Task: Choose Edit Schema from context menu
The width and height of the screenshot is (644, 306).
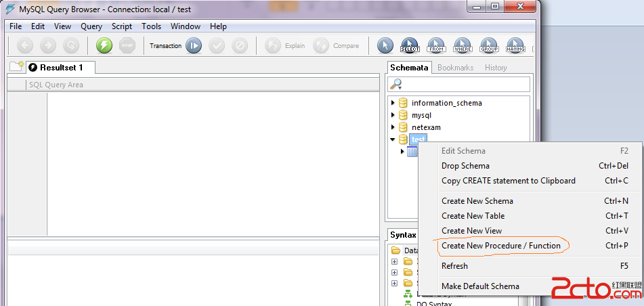Action: coord(530,151)
